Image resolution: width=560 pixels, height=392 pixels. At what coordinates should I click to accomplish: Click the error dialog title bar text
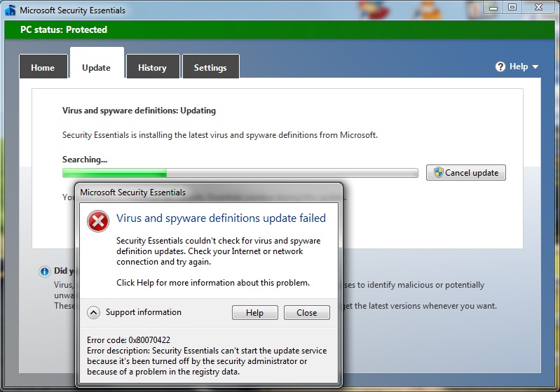pos(133,192)
